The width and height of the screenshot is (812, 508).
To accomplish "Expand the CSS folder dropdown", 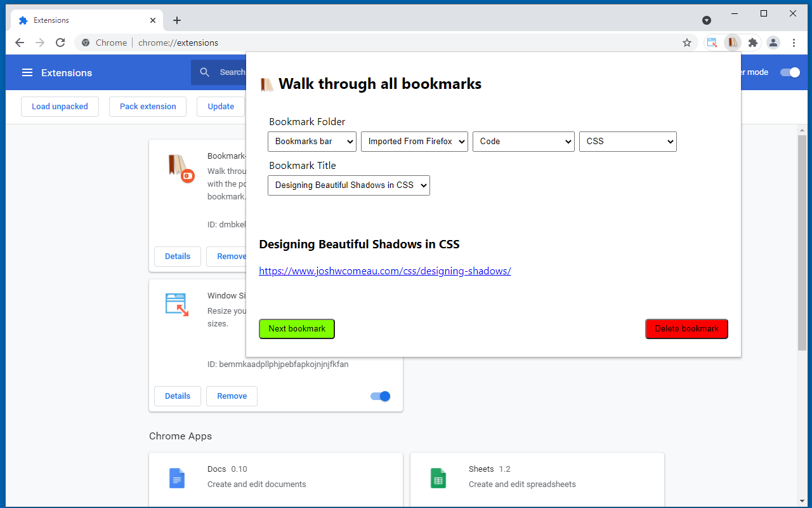I will pyautogui.click(x=627, y=141).
